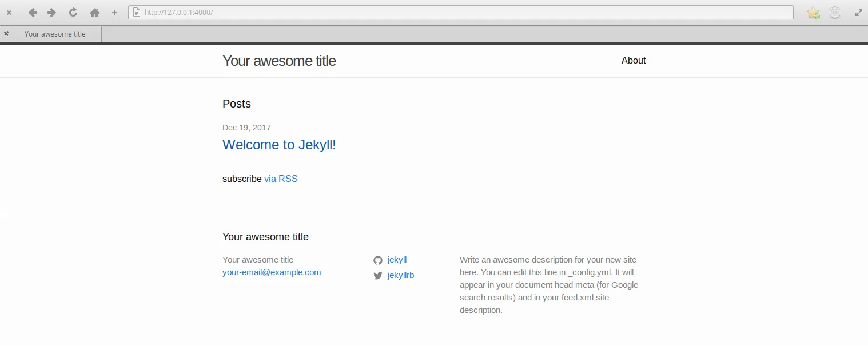This screenshot has width=868, height=345.
Task: Open the jekyllrb Twitter link
Action: click(401, 275)
